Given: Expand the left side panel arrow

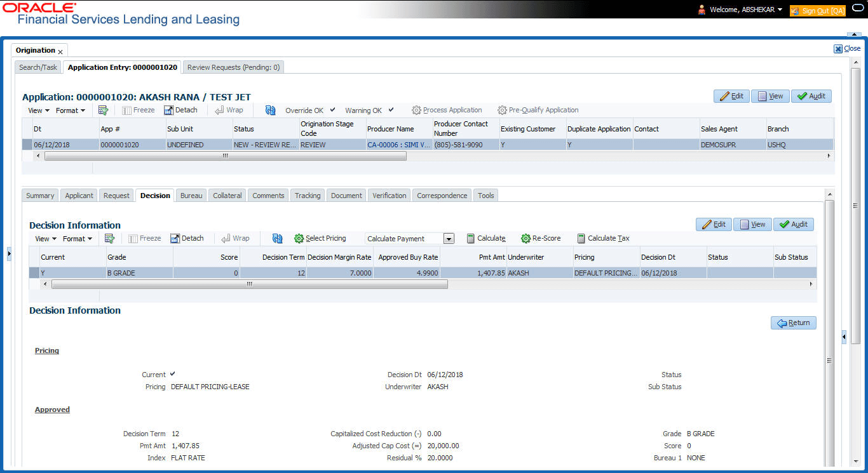Looking at the screenshot, I should pyautogui.click(x=9, y=254).
